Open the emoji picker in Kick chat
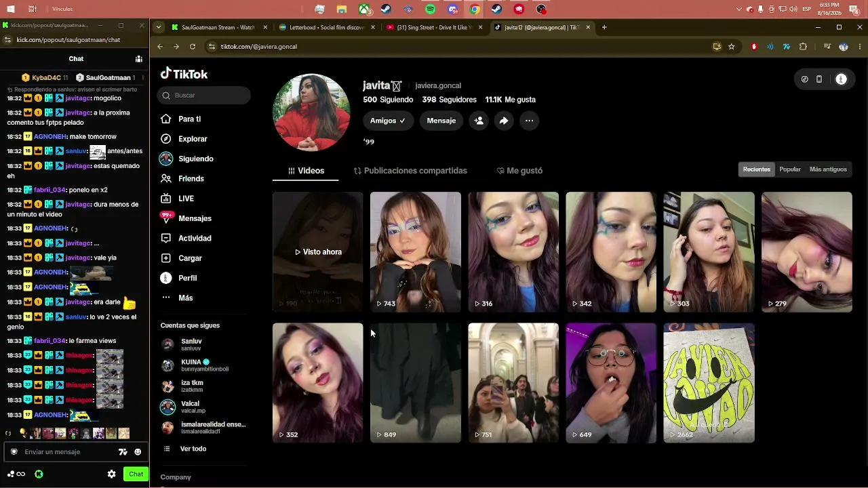Image resolution: width=868 pixels, height=488 pixels. pyautogui.click(x=138, y=452)
